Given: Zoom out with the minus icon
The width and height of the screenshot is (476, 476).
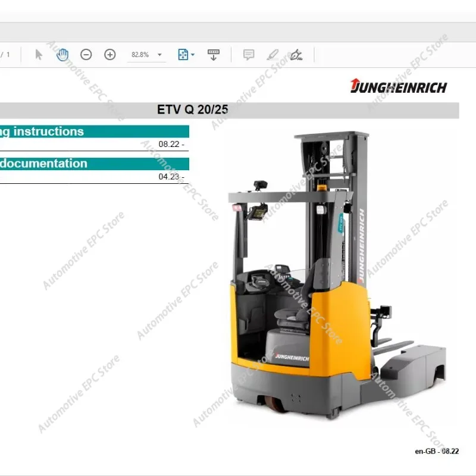Looking at the screenshot, I should [86, 55].
